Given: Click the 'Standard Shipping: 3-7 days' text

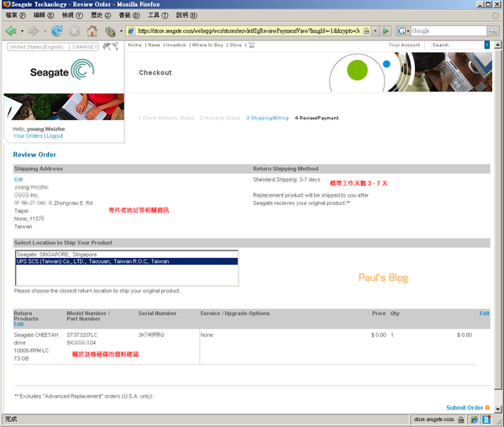Looking at the screenshot, I should (x=286, y=179).
